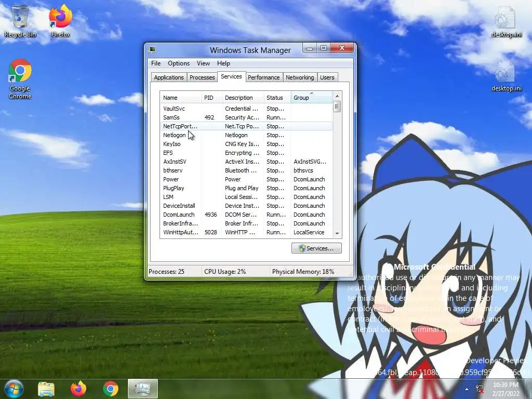This screenshot has width=532, height=399.
Task: Click the AxInstSVG... group cell
Action: click(310, 162)
